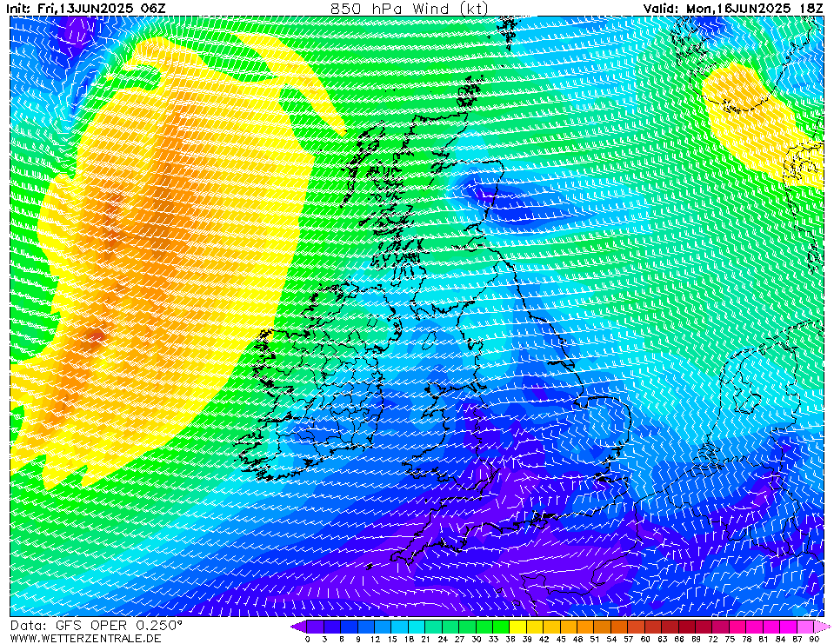This screenshot has height=644, width=834.
Task: Click the 30 label on the legend
Action: click(477, 639)
